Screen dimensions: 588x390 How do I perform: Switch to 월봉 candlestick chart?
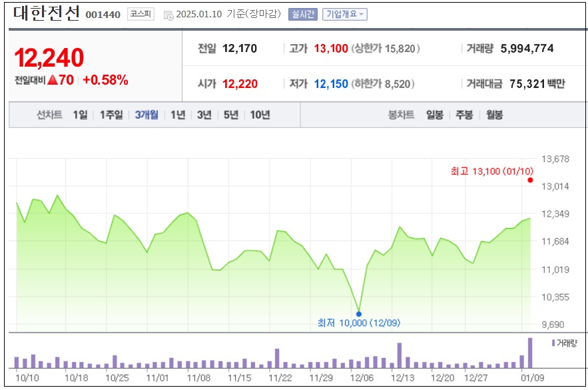[x=494, y=115]
